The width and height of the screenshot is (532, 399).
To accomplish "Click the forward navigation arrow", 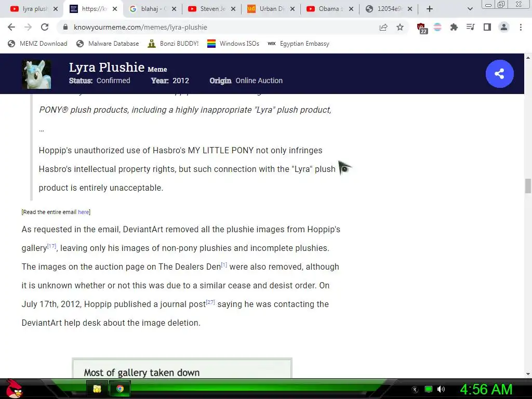I will pyautogui.click(x=28, y=27).
